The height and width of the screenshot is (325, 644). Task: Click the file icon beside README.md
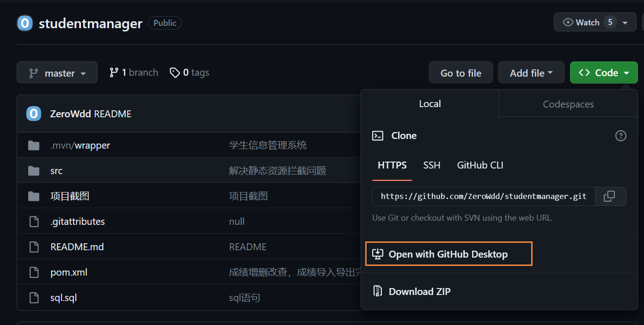pyautogui.click(x=34, y=247)
